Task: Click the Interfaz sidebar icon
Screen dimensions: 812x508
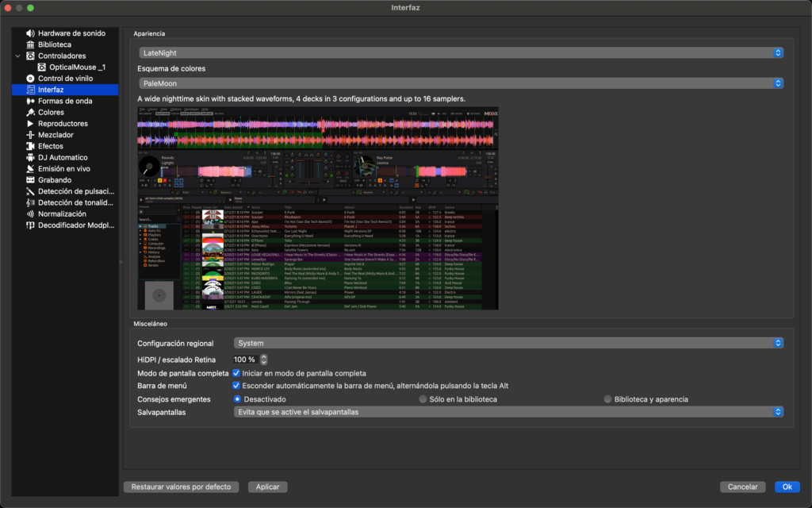Action: [31, 90]
